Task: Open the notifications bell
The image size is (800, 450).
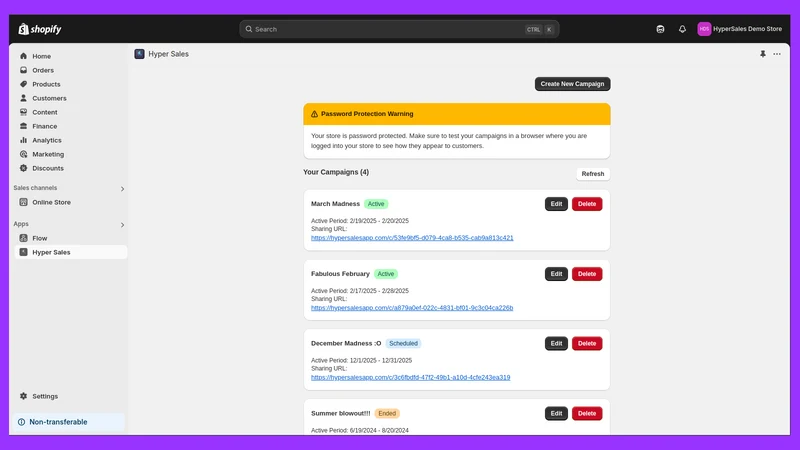Action: click(682, 29)
